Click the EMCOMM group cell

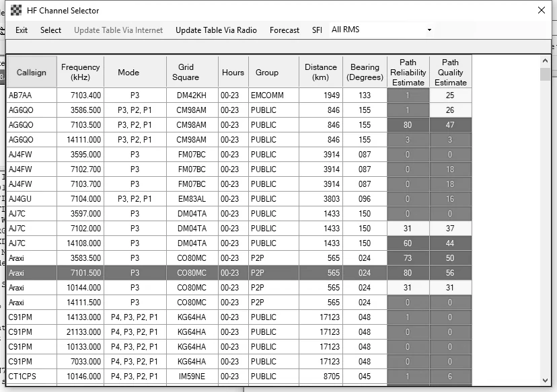pos(274,95)
